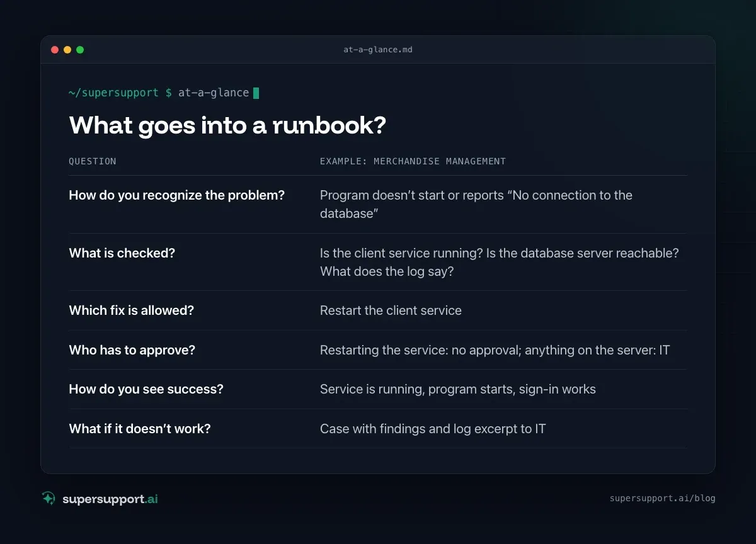This screenshot has height=544, width=756.
Task: Select the 'How do you see success?' question
Action: (146, 389)
